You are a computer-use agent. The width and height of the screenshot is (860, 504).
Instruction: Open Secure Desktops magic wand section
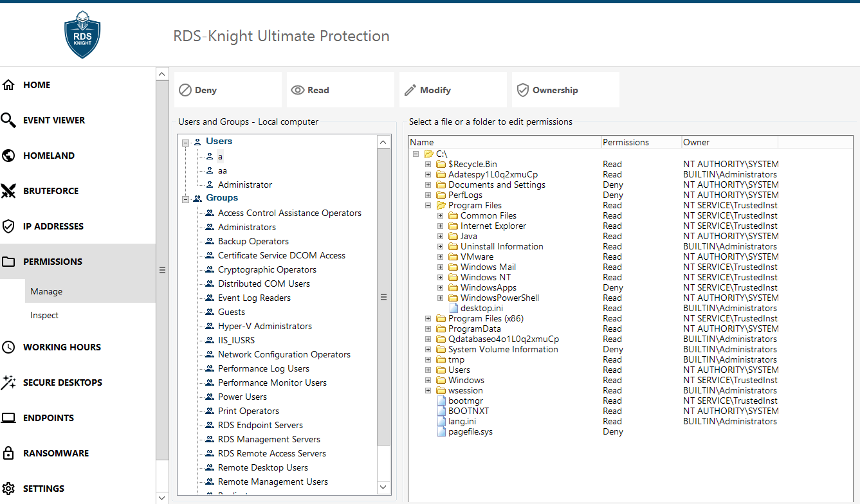[62, 382]
